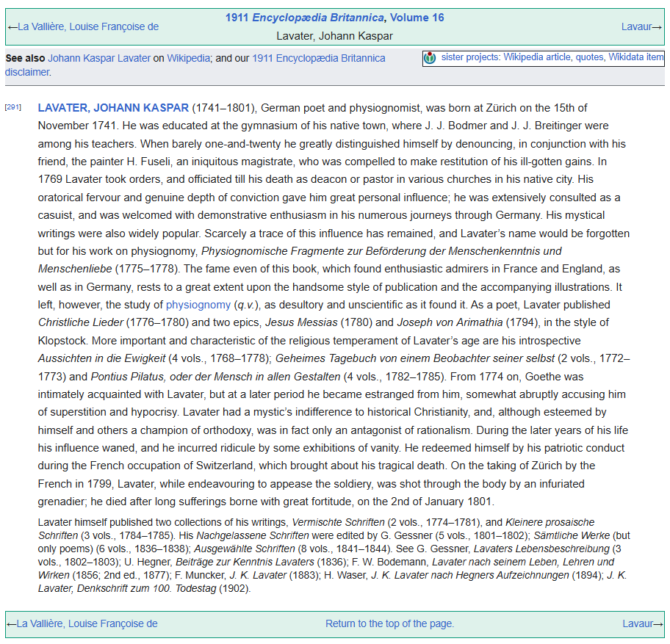Open Johann Kaspar Lavater See also link
670x644 pixels.
tap(99, 58)
